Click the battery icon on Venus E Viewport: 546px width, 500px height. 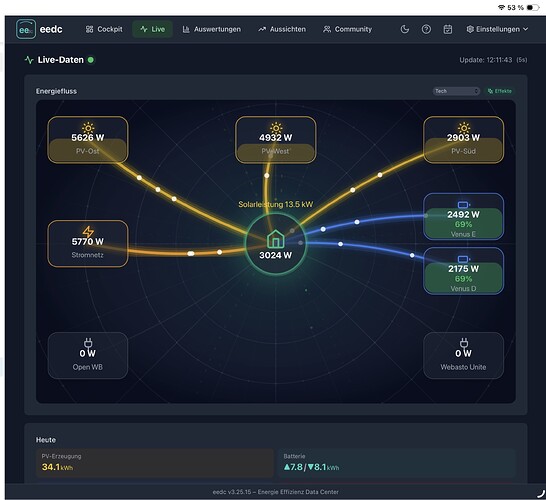[x=463, y=204]
